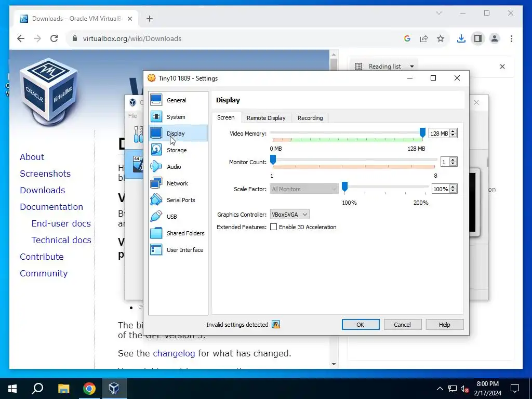Click VirtualBox taskbar icon
Viewport: 532px width, 399px height.
point(114,389)
